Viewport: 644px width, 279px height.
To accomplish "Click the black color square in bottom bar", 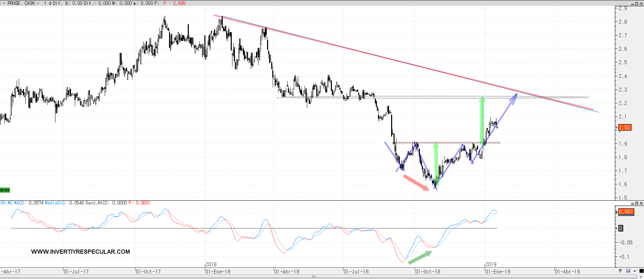I will (x=641, y=271).
